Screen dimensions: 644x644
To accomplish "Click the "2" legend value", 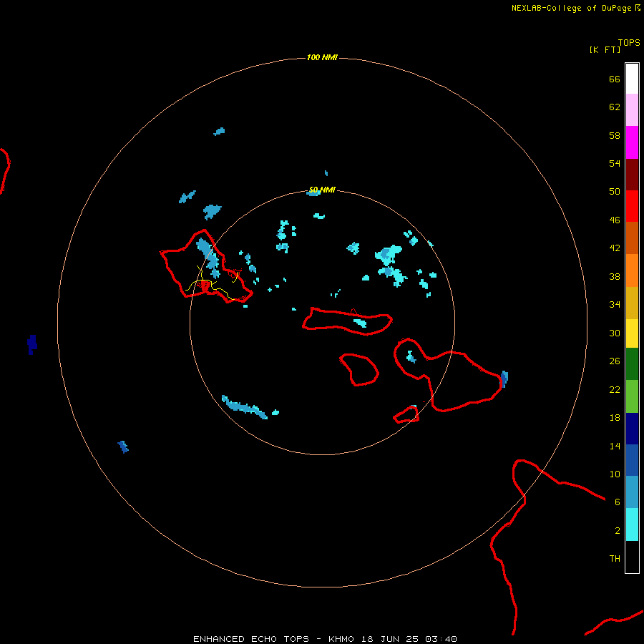I will (618, 531).
